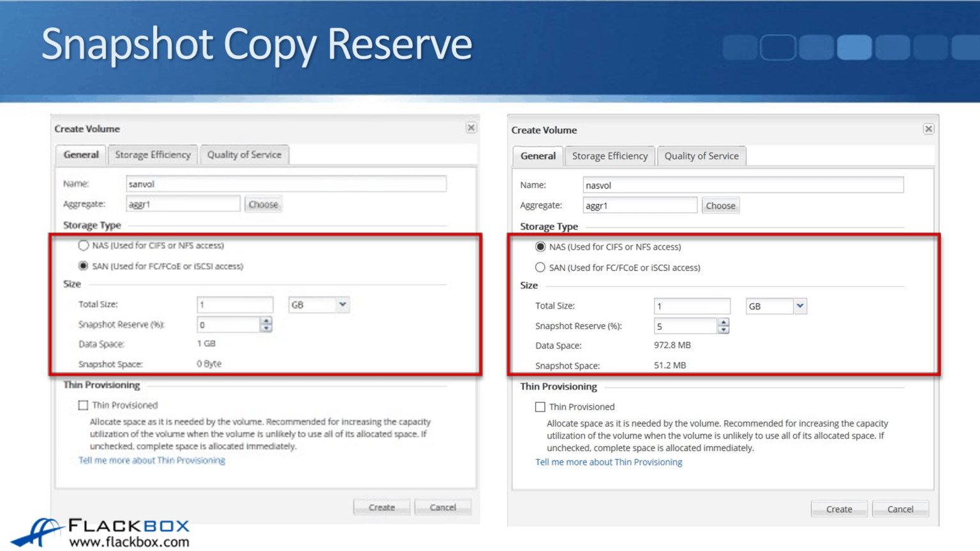Open the size unit dropdown for sanvol

pos(343,305)
